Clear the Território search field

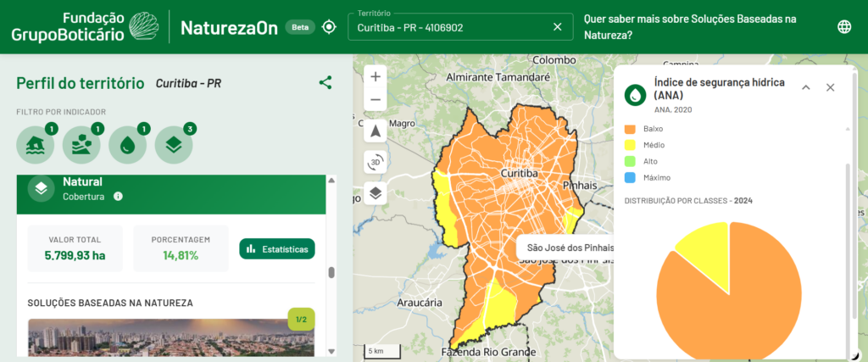coord(558,27)
